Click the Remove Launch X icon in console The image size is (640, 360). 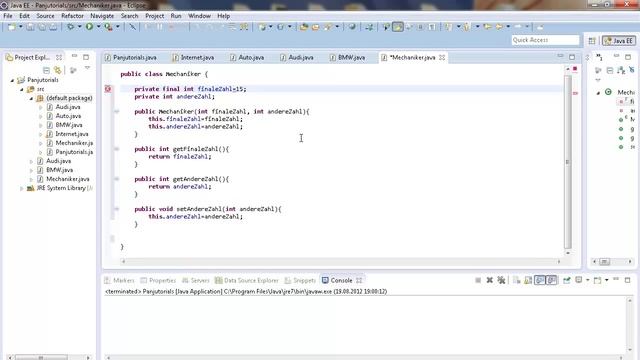point(489,280)
